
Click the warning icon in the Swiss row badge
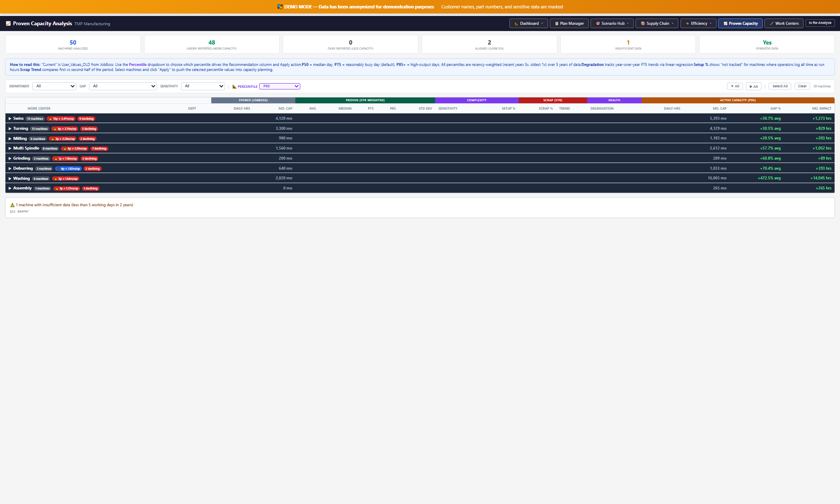point(50,119)
